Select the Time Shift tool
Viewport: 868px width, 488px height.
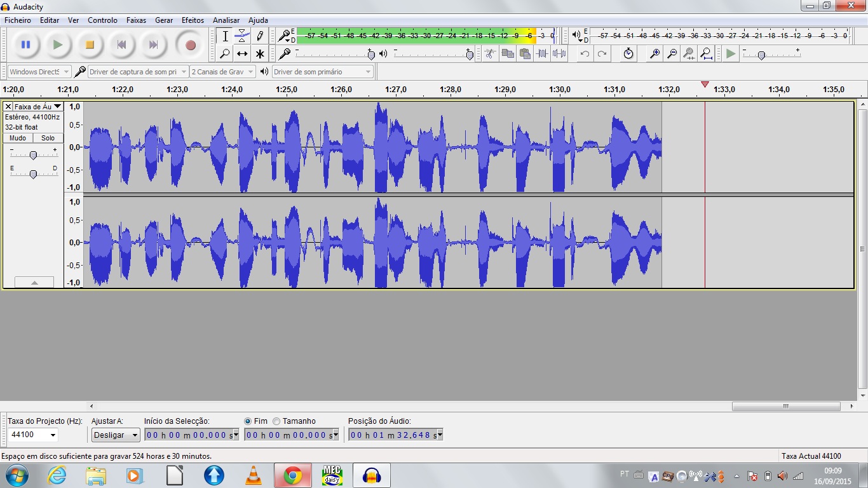point(242,53)
